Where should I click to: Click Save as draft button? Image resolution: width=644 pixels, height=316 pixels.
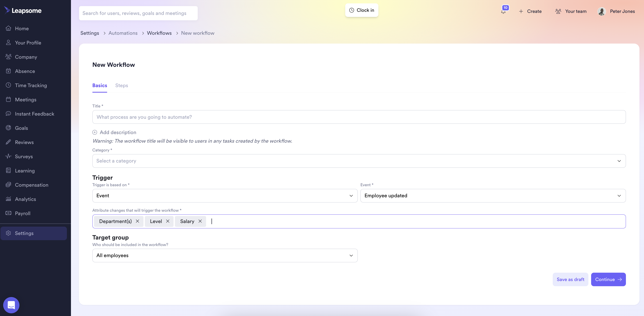(x=570, y=279)
